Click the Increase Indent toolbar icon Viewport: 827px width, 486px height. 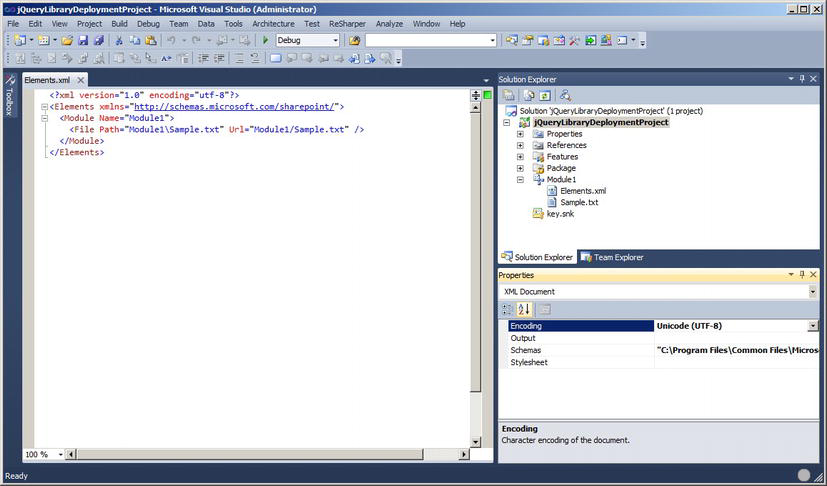(219, 58)
